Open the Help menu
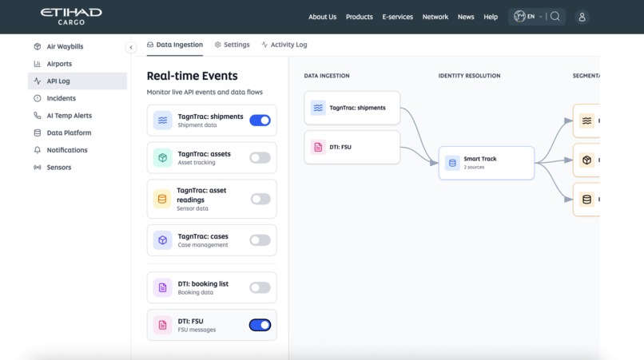 pos(491,17)
